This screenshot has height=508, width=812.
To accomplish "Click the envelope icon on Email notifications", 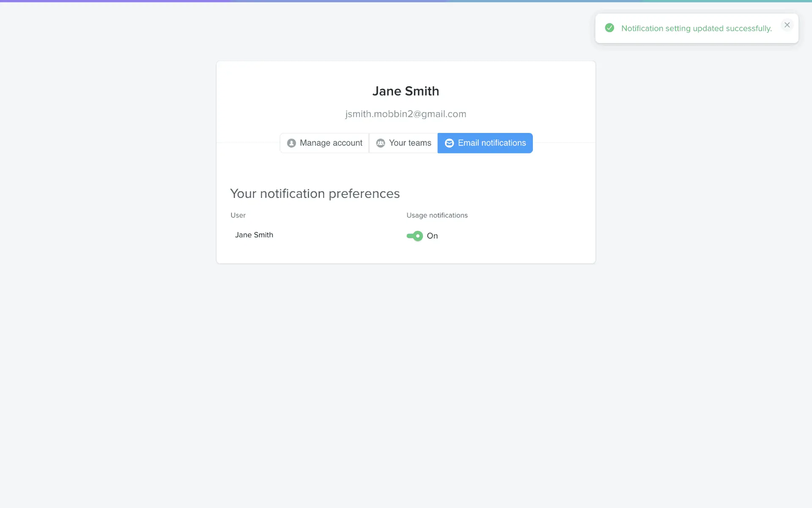I will (x=449, y=143).
